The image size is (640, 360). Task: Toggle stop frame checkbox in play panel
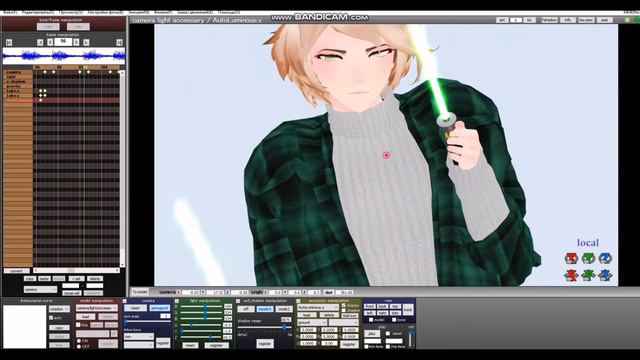[388, 347]
